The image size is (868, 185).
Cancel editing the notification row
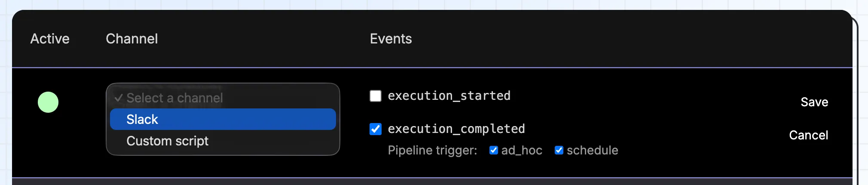(x=808, y=135)
